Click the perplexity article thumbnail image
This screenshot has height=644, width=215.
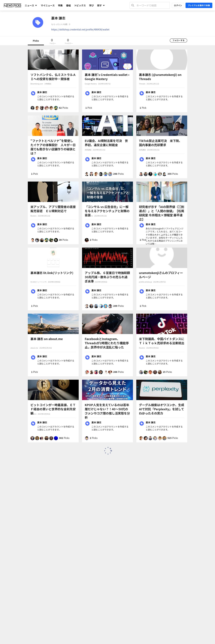(x=162, y=390)
